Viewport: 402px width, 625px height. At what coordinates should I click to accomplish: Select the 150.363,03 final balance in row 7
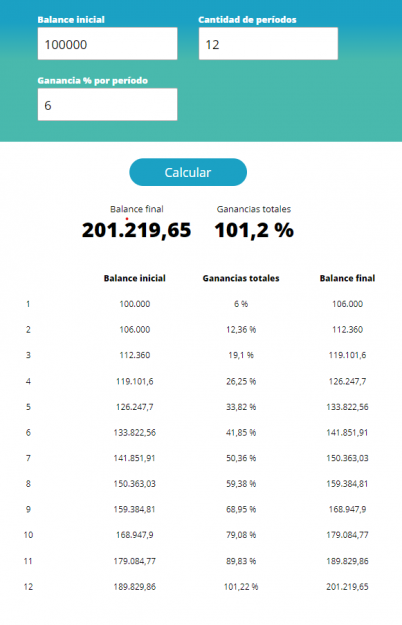coord(347,458)
